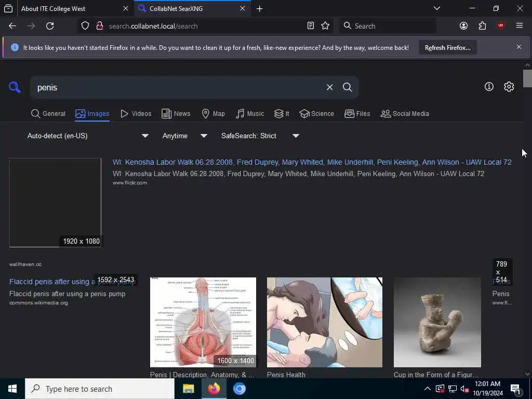Switch to the It search category
The height and width of the screenshot is (399, 532).
282,114
